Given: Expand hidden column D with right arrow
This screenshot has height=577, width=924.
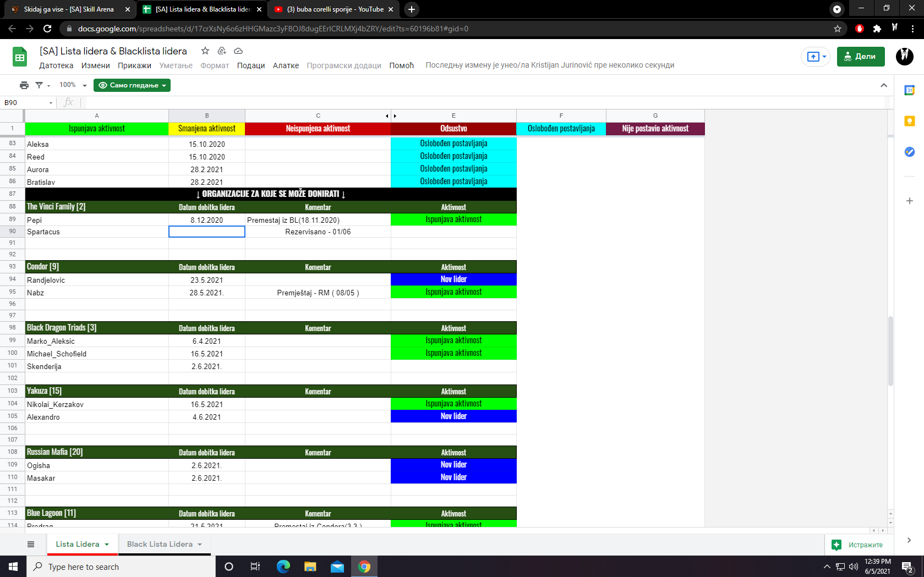Looking at the screenshot, I should tap(395, 116).
